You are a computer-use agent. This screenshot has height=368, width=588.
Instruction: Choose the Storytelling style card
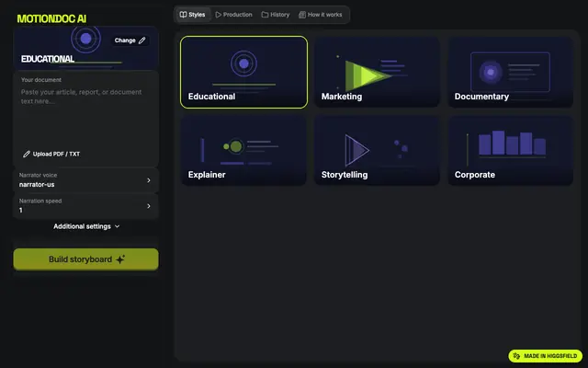(x=377, y=151)
